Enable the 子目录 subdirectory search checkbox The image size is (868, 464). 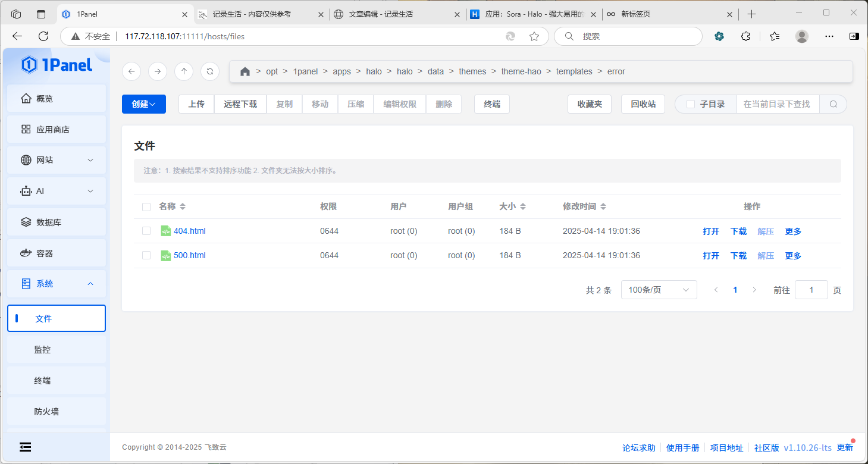(691, 104)
